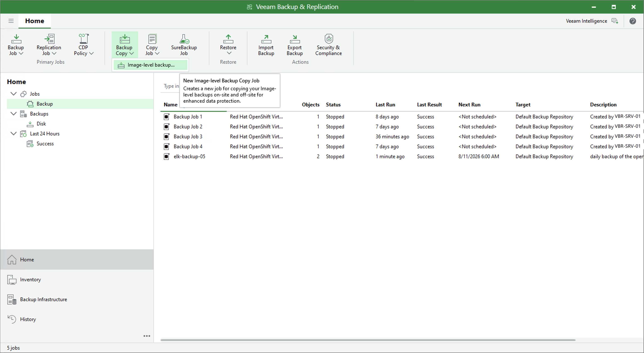Open the Inventory navigation pane
Viewport: 644px width, 353px height.
pos(77,280)
